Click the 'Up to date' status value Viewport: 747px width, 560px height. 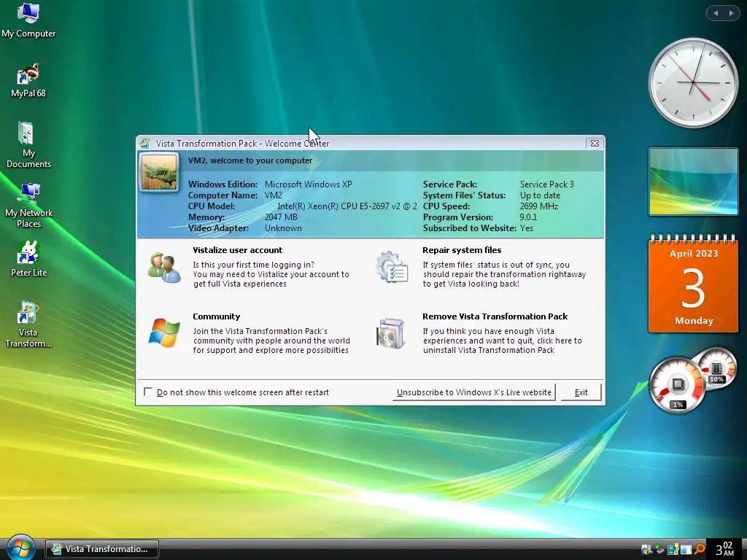tap(540, 195)
